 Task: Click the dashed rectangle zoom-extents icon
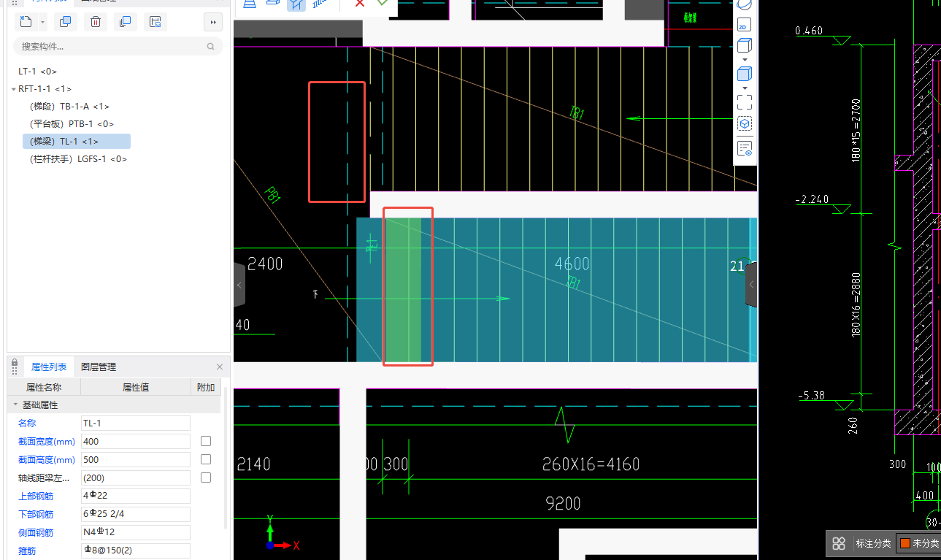pyautogui.click(x=744, y=101)
